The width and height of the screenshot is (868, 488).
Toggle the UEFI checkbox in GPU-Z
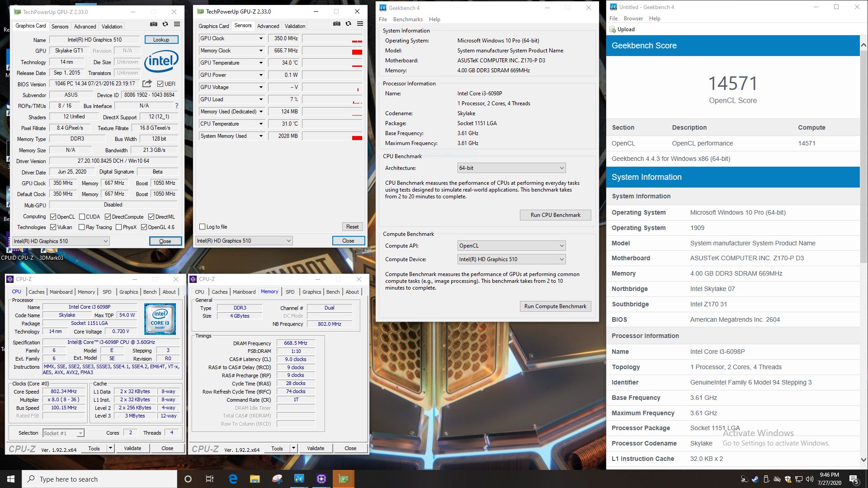[160, 84]
